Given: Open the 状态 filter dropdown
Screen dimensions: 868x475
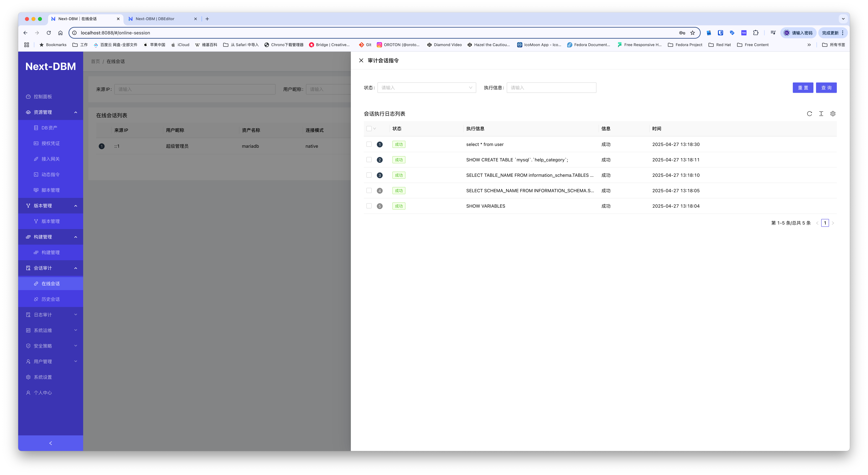Looking at the screenshot, I should coord(426,88).
